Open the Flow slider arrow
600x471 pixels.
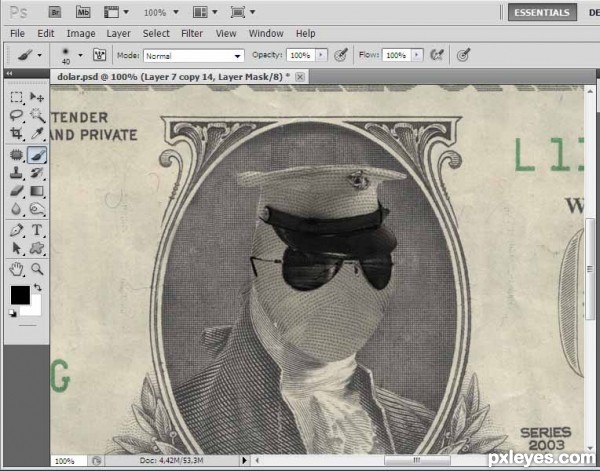tap(417, 55)
